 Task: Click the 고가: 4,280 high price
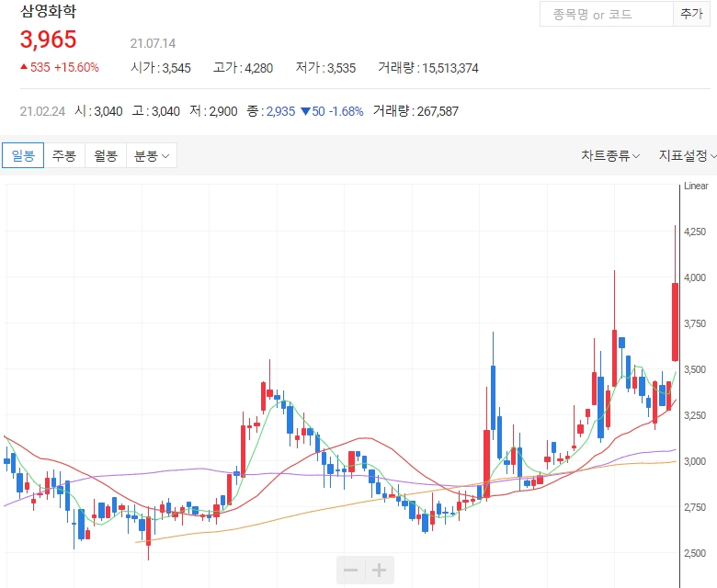(x=243, y=68)
